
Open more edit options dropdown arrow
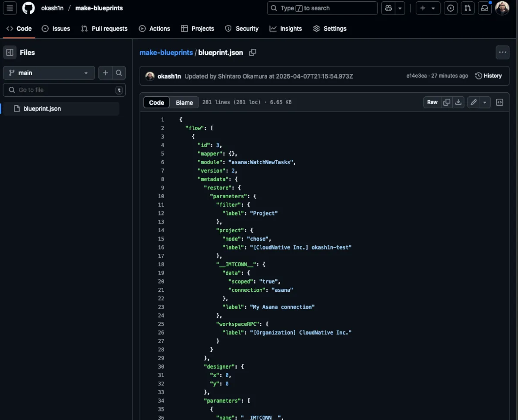tap(485, 102)
